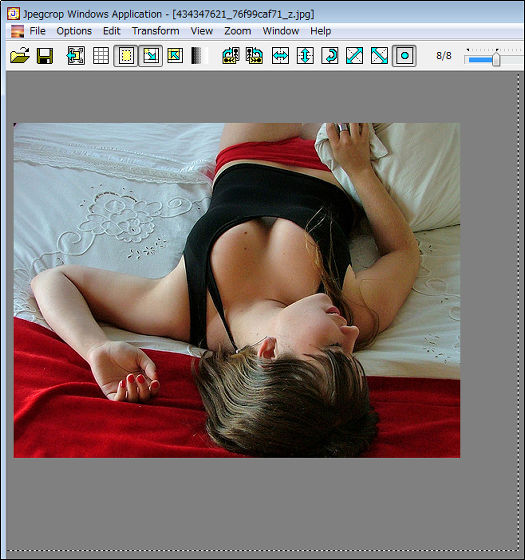525x560 pixels.
Task: Save image with the floppy disk icon
Action: (x=45, y=56)
